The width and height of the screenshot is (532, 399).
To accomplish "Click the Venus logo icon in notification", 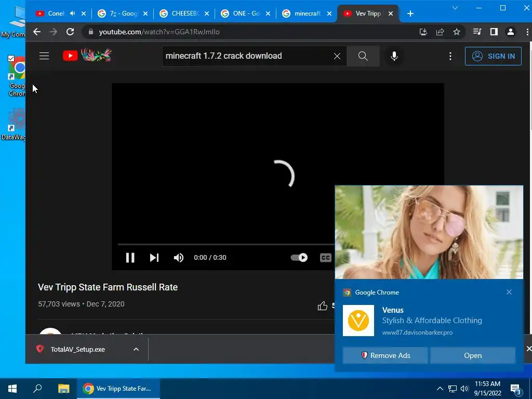I will pyautogui.click(x=358, y=320).
